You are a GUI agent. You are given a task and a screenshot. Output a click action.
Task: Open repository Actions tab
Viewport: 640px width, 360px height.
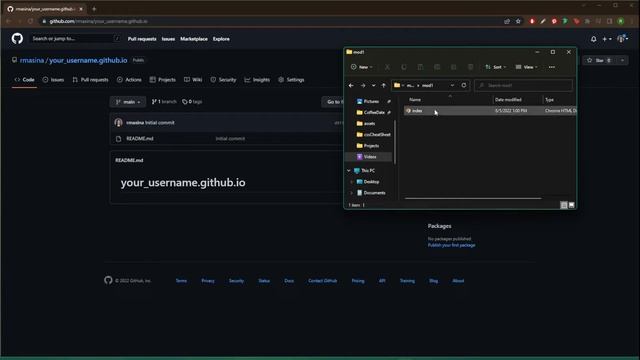129,80
